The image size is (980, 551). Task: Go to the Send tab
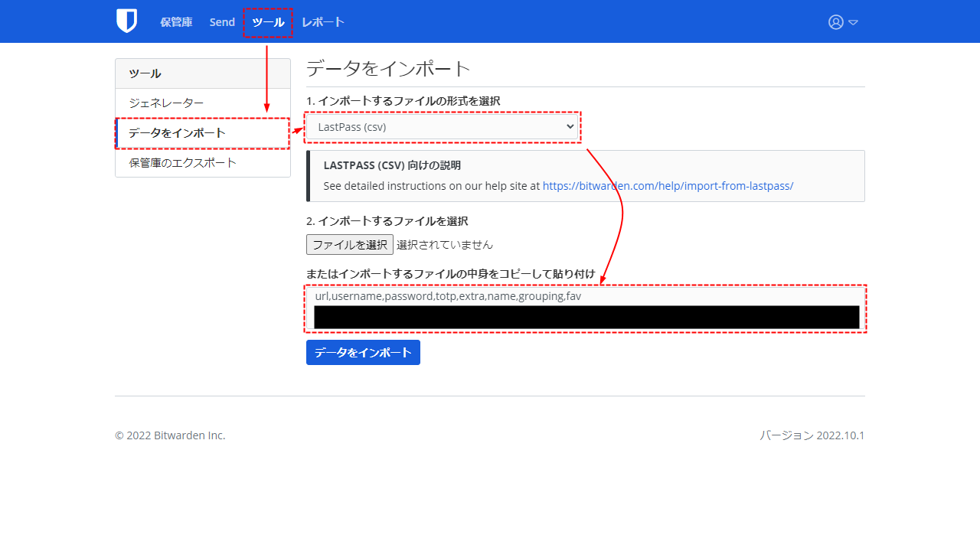(222, 22)
